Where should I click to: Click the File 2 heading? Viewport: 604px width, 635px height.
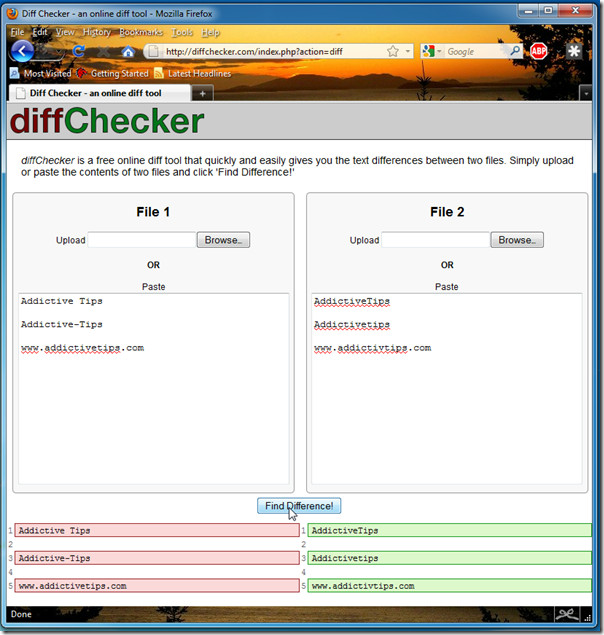(x=447, y=212)
